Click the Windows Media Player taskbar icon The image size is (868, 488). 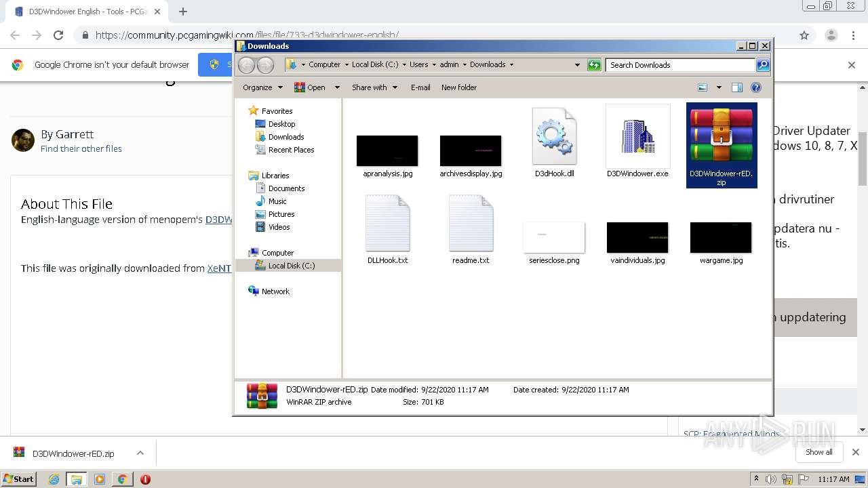point(100,479)
